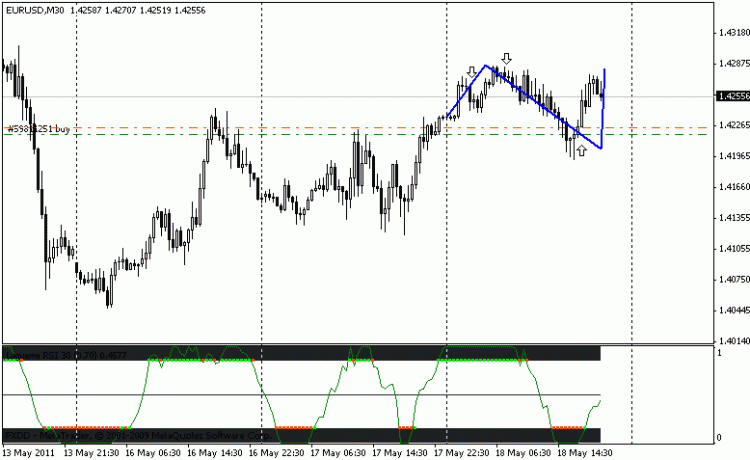Viewport: 750px width, 460px height.
Task: Click the current price tag 1.42556
Action: tap(732, 96)
